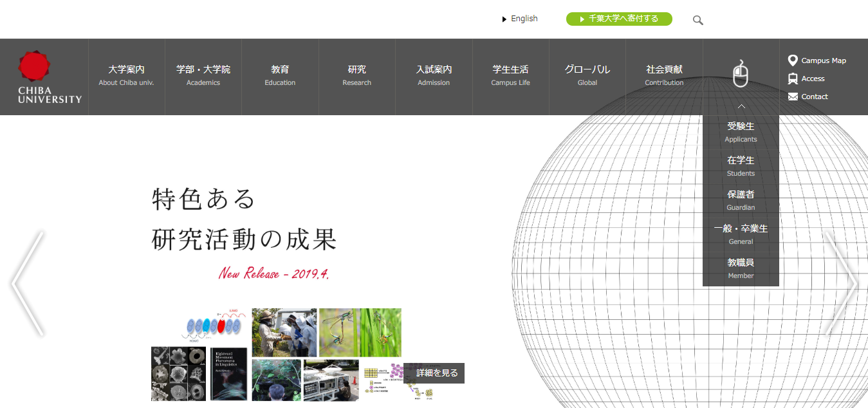Click the white vehicle photo thumbnail
This screenshot has height=408, width=868.
tap(331, 380)
